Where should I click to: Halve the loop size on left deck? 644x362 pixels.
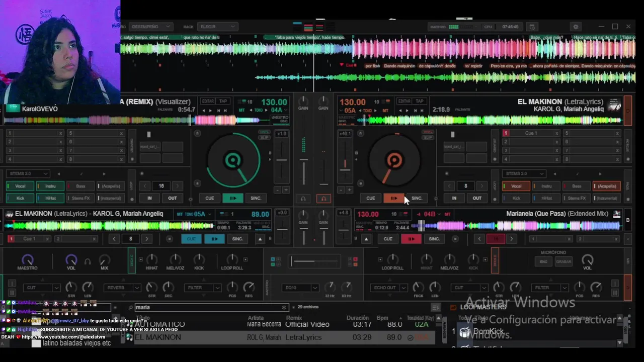(x=145, y=186)
